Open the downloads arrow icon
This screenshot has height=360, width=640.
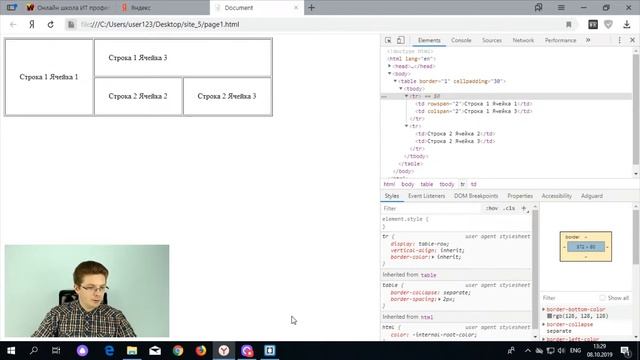coord(627,24)
